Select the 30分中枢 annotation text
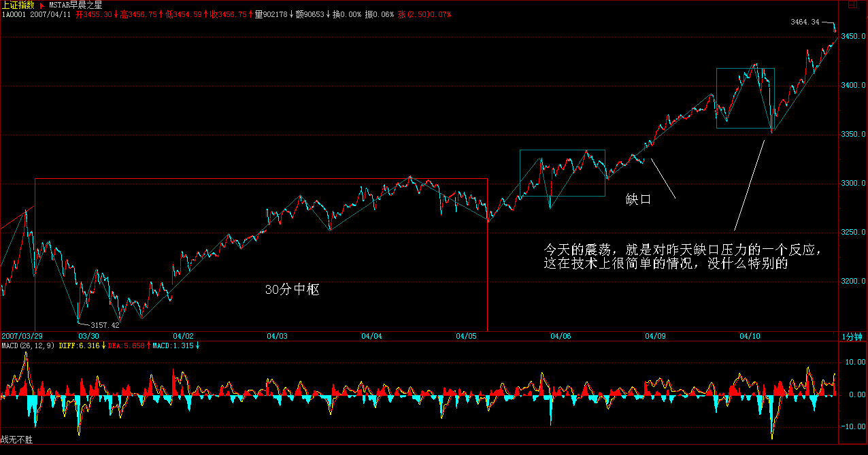 [292, 290]
